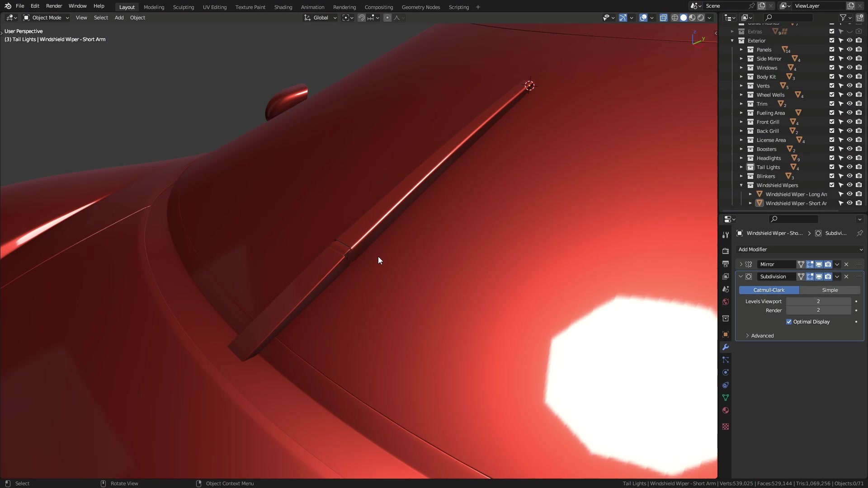The height and width of the screenshot is (488, 868).
Task: Expand the Mirror modifier panel
Action: (x=741, y=264)
